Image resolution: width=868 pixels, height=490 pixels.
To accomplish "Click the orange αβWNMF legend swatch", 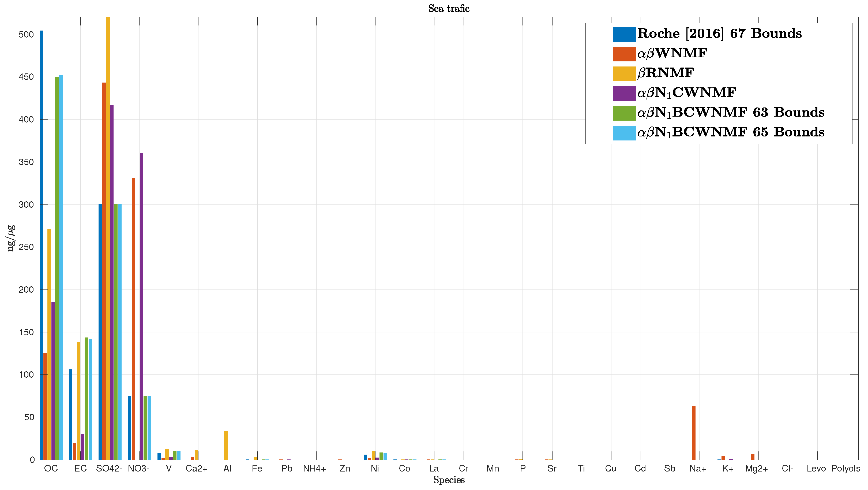I will (624, 54).
